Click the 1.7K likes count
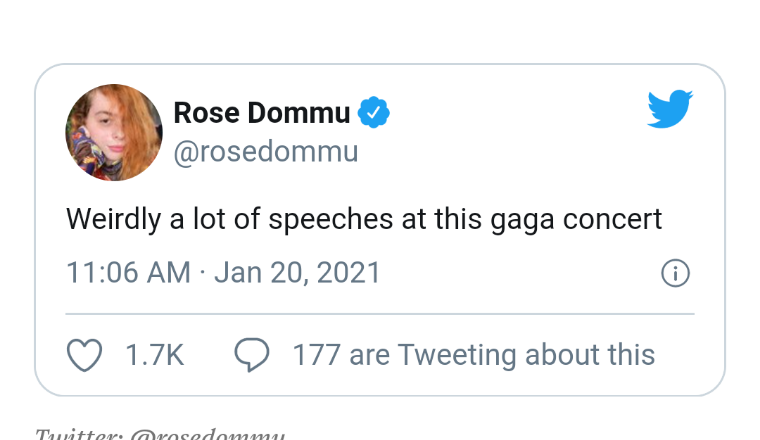Image resolution: width=760 pixels, height=440 pixels. coord(154,355)
